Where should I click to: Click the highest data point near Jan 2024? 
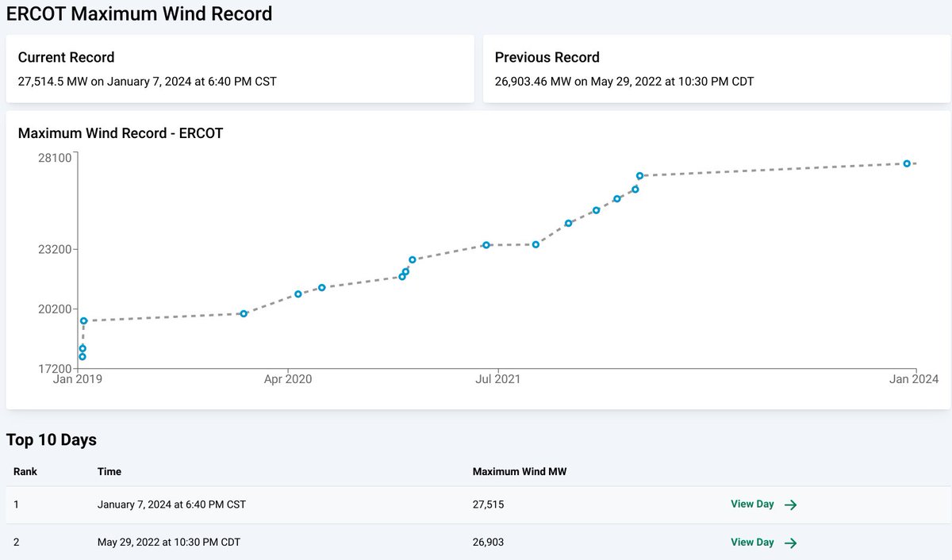point(907,163)
